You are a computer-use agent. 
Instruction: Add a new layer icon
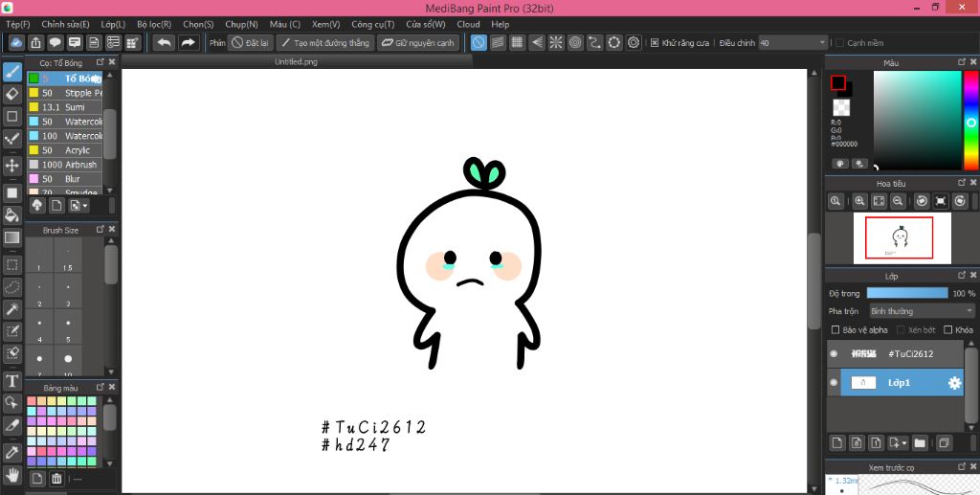click(x=837, y=442)
